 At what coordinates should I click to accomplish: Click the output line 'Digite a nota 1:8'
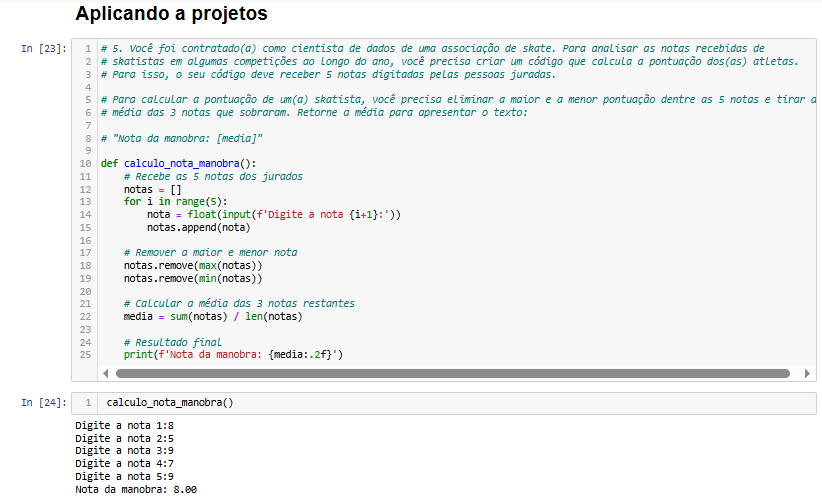124,426
